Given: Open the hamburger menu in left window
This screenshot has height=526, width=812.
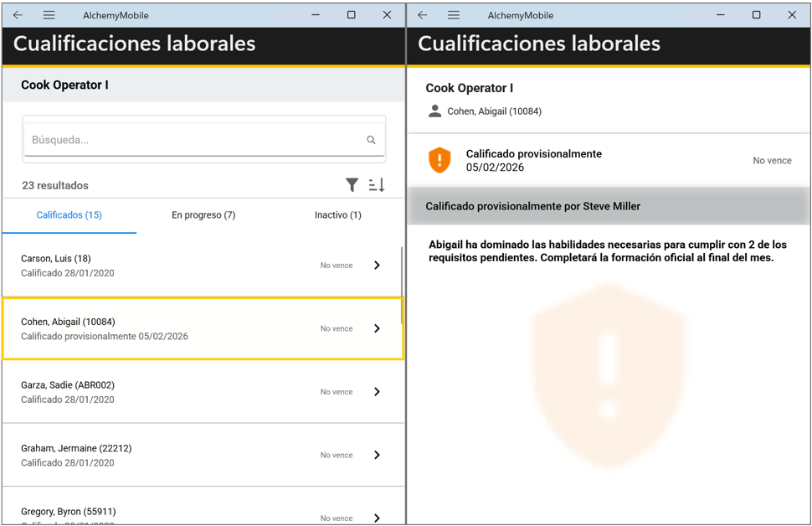Looking at the screenshot, I should coord(49,15).
